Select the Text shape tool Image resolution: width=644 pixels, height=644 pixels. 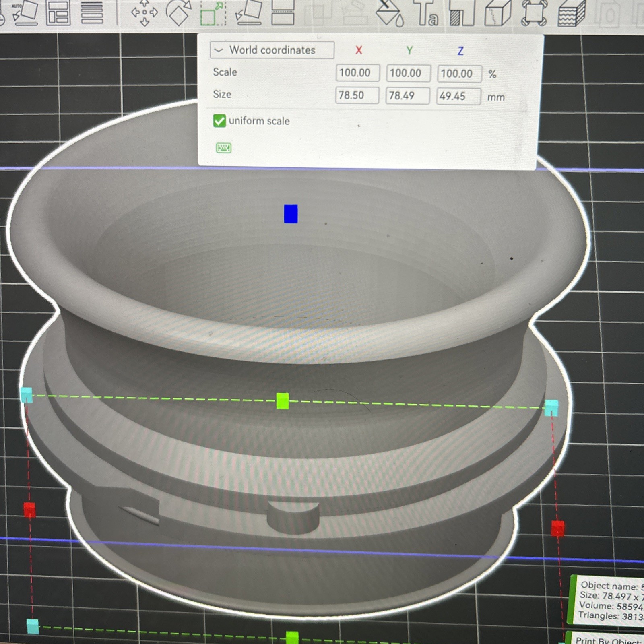427,13
